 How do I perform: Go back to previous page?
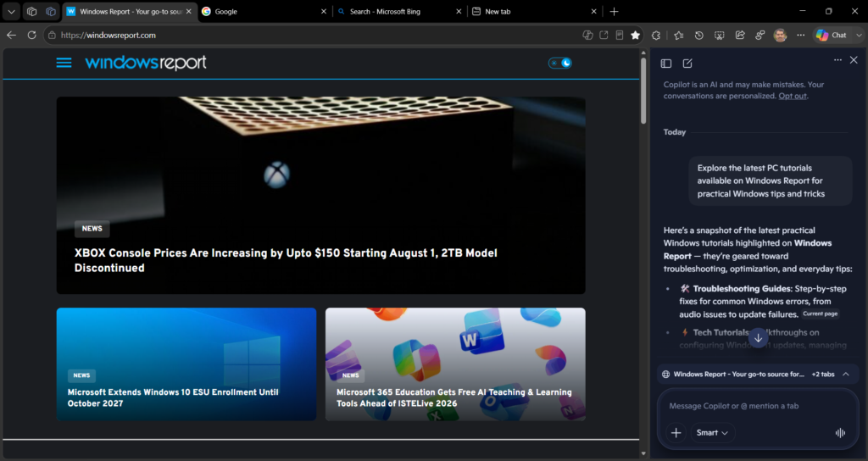12,35
